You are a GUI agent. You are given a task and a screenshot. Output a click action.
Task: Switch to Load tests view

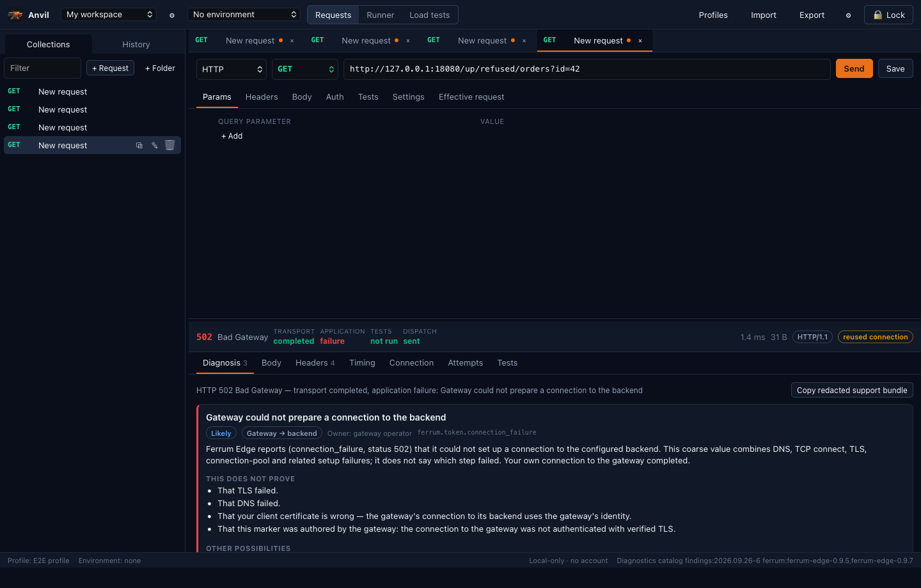[x=430, y=15]
